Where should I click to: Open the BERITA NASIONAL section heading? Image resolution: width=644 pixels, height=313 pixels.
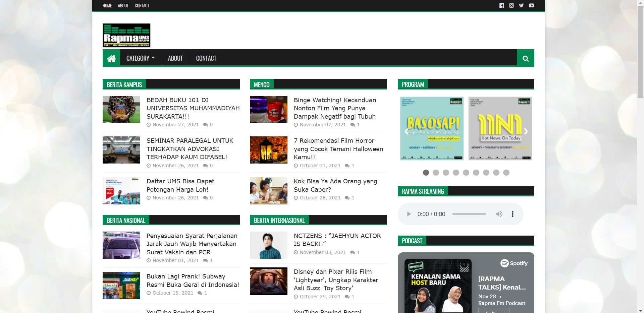126,220
